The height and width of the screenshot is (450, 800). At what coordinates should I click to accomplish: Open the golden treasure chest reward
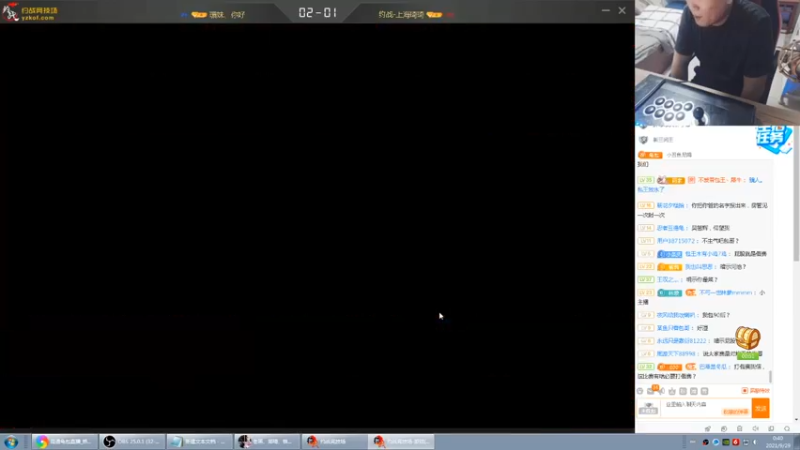[x=747, y=338]
